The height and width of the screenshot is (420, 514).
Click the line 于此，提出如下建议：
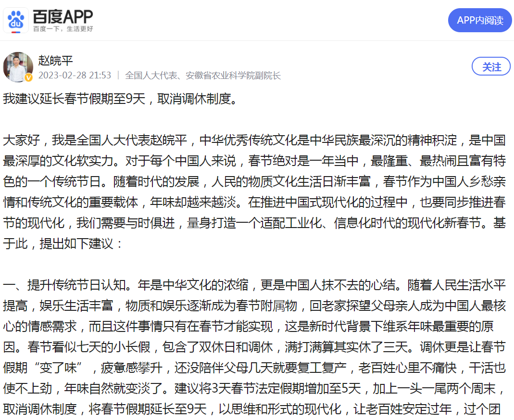(x=64, y=243)
